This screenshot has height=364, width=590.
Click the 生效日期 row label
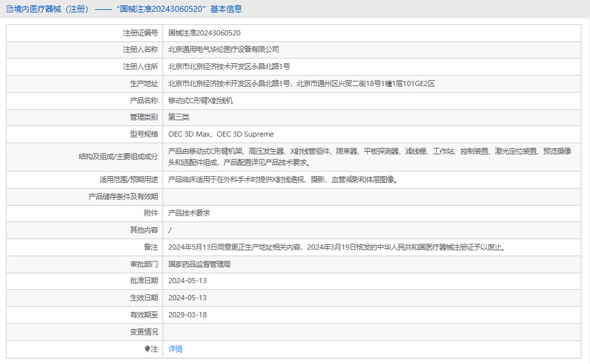click(x=144, y=298)
